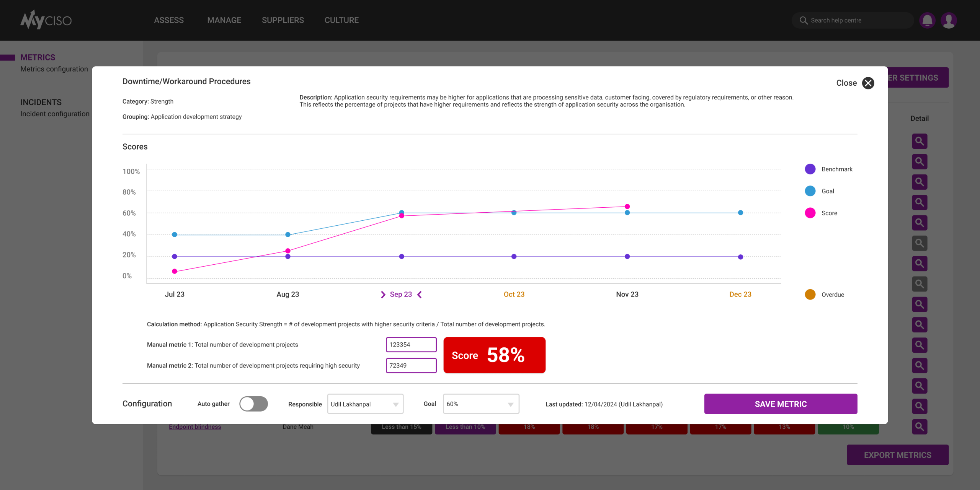Click the notification bell icon
980x490 pixels.
coord(927,20)
